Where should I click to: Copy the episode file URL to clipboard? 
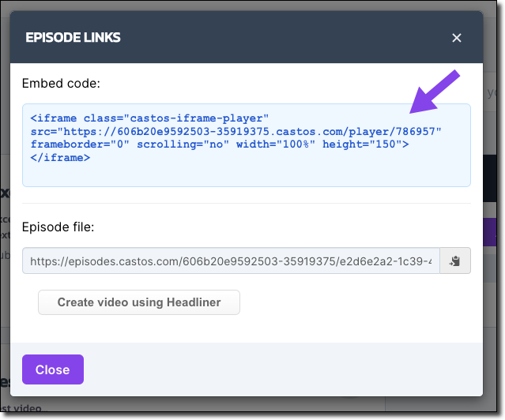pyautogui.click(x=455, y=261)
